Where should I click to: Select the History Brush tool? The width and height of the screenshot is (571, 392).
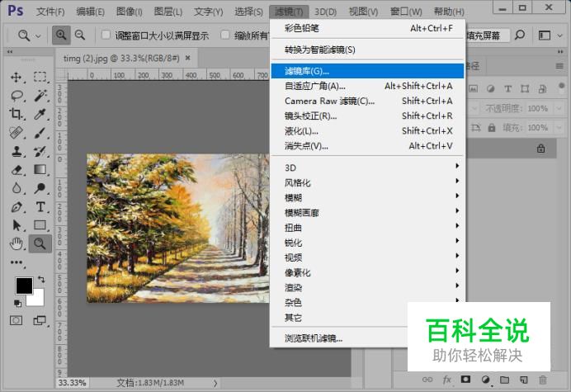40,151
